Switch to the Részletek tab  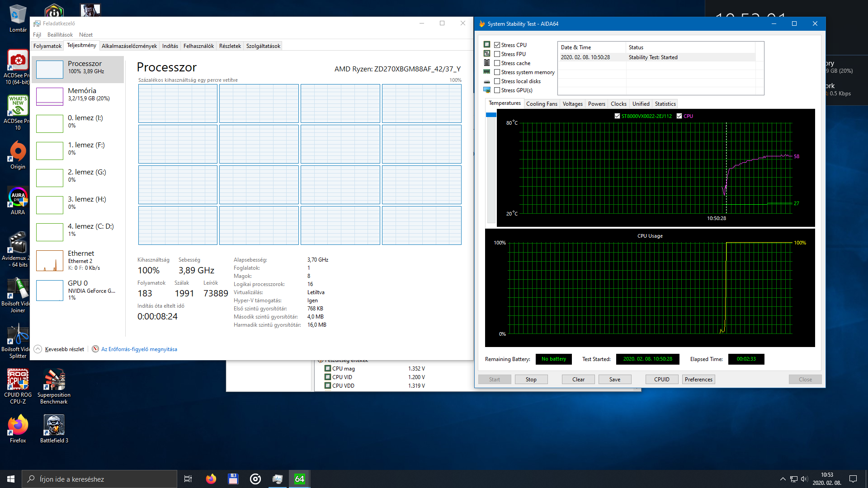click(230, 46)
